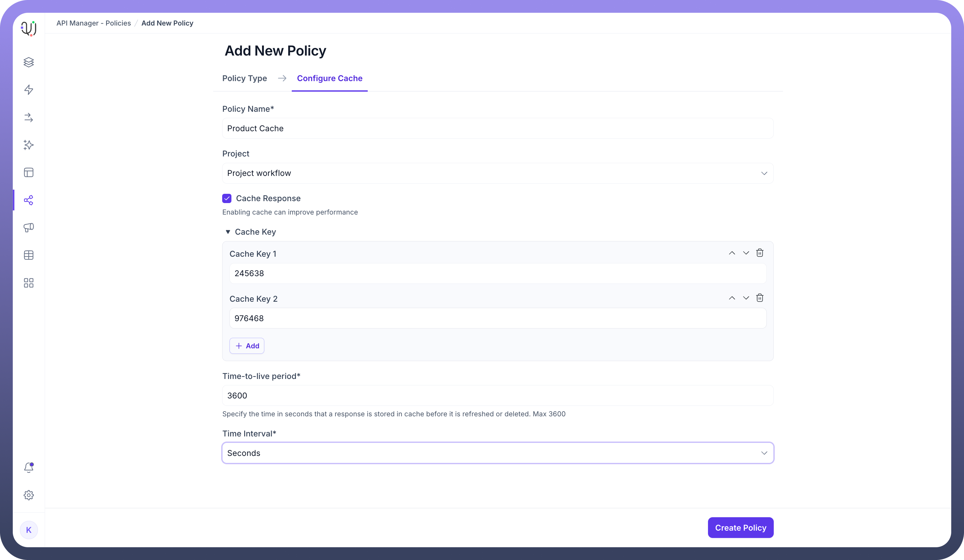Select the Configure Cache tab
Image resolution: width=964 pixels, height=560 pixels.
point(329,79)
